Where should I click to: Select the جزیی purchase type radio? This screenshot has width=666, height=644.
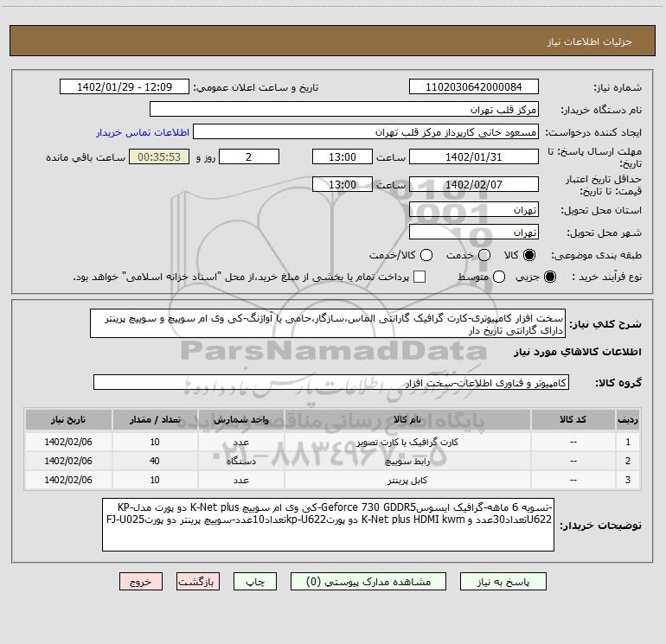pyautogui.click(x=549, y=277)
